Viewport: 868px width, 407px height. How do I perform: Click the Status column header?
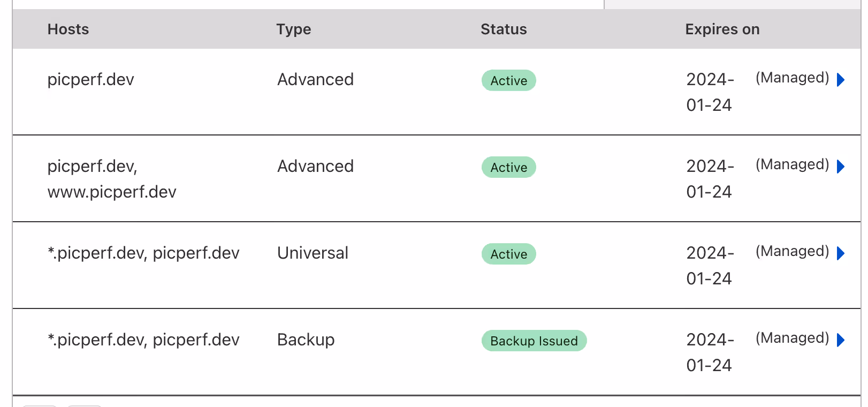(504, 29)
